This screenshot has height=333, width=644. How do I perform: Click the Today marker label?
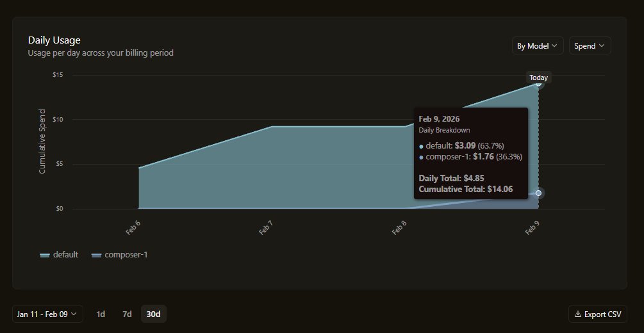[x=538, y=77]
